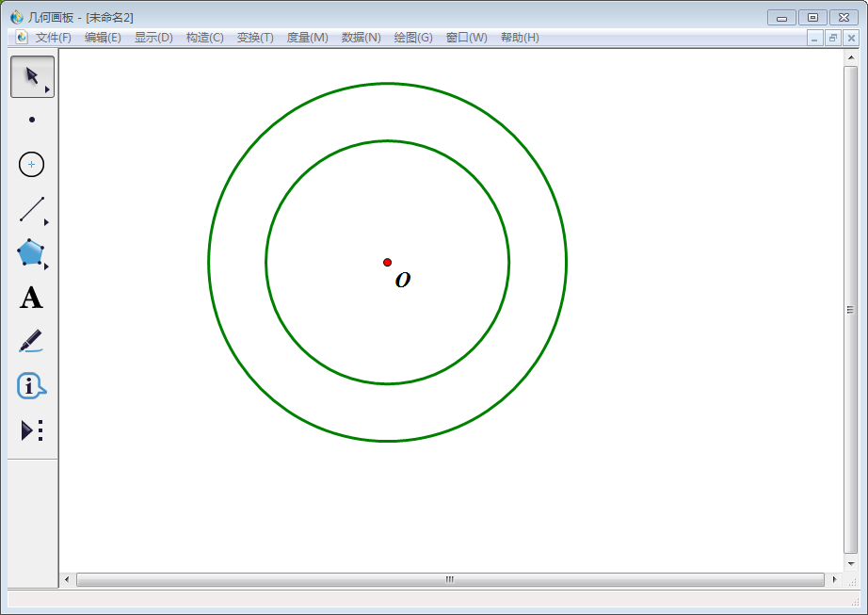
Task: Select the Text tool labeled A
Action: coord(31,298)
